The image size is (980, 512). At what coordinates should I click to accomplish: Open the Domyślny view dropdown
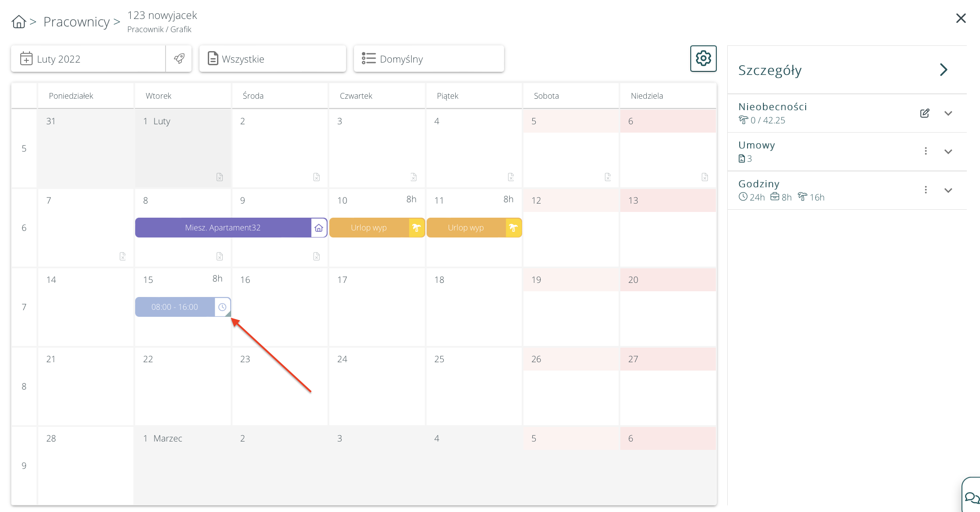tap(428, 59)
